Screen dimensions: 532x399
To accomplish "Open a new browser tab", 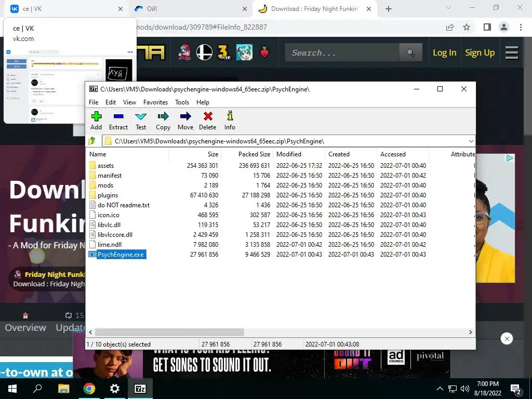I will coord(389,9).
